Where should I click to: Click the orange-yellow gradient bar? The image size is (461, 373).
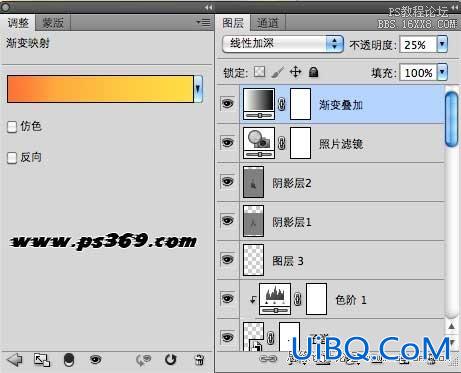point(100,89)
